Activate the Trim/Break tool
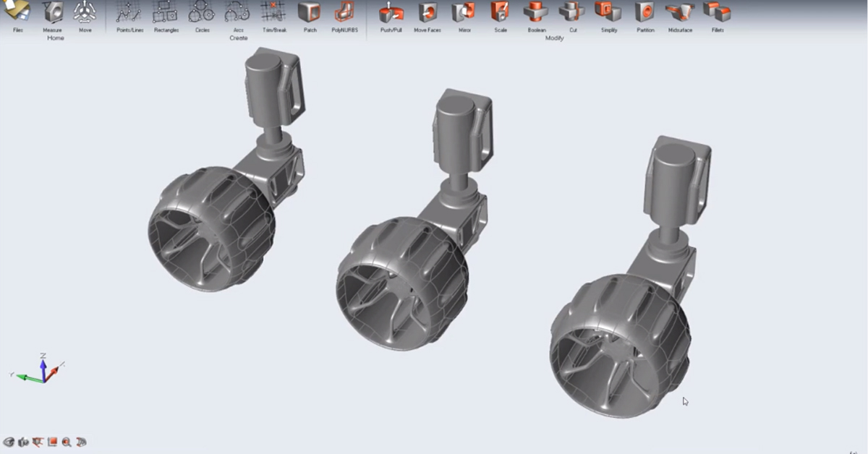Screen dimensions: 868x454 (x=273, y=12)
